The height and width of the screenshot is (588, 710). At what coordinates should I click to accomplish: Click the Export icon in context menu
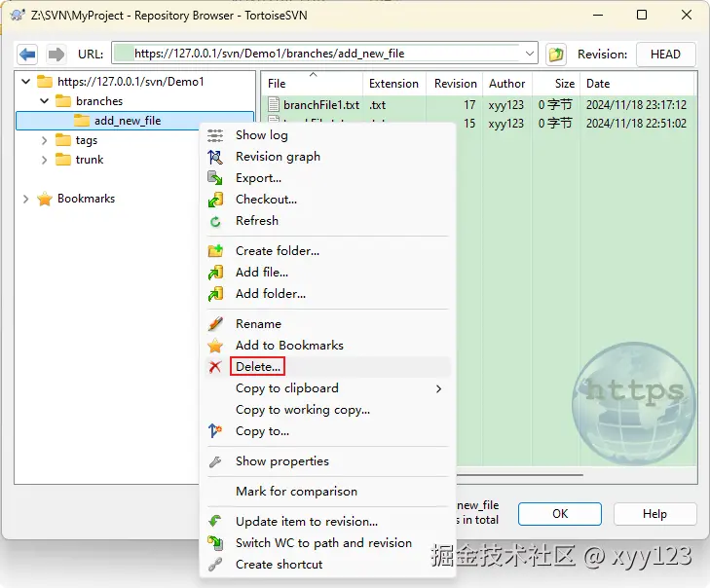tap(215, 178)
